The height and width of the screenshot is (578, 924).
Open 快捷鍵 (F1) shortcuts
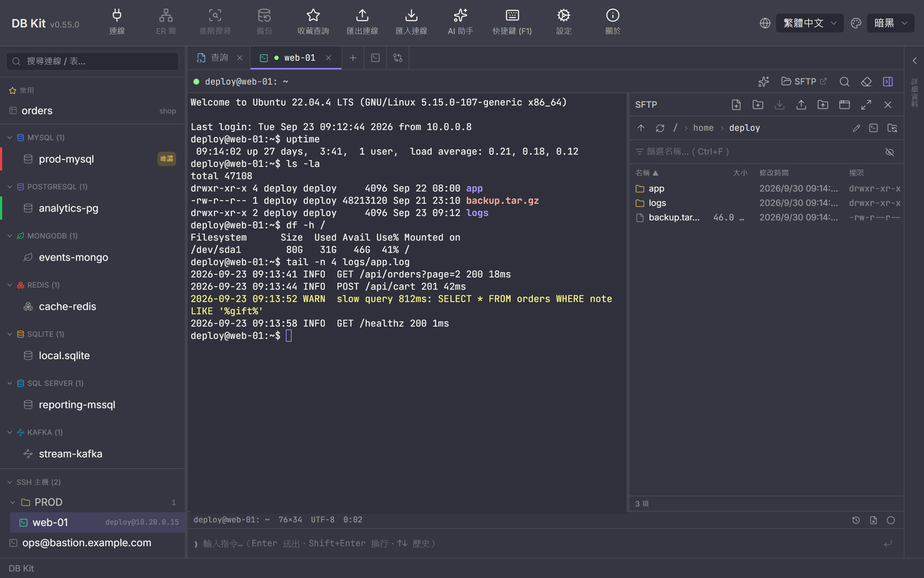point(512,23)
